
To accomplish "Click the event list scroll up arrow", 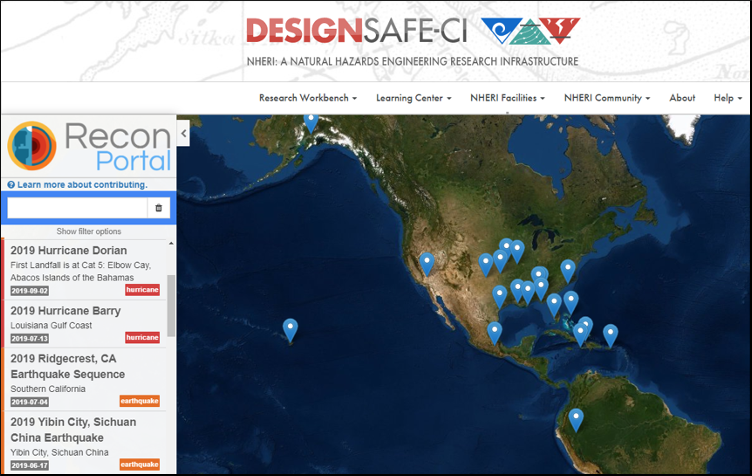I will [171, 244].
